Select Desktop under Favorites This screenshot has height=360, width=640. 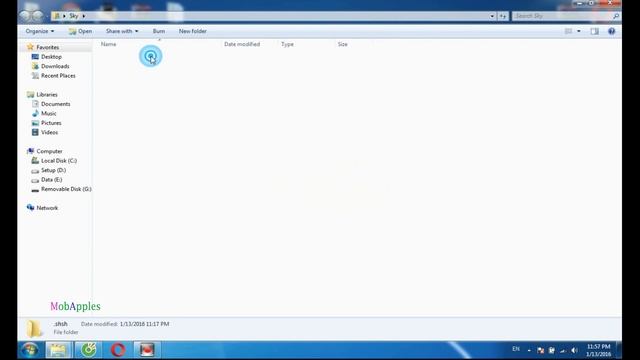click(51, 57)
